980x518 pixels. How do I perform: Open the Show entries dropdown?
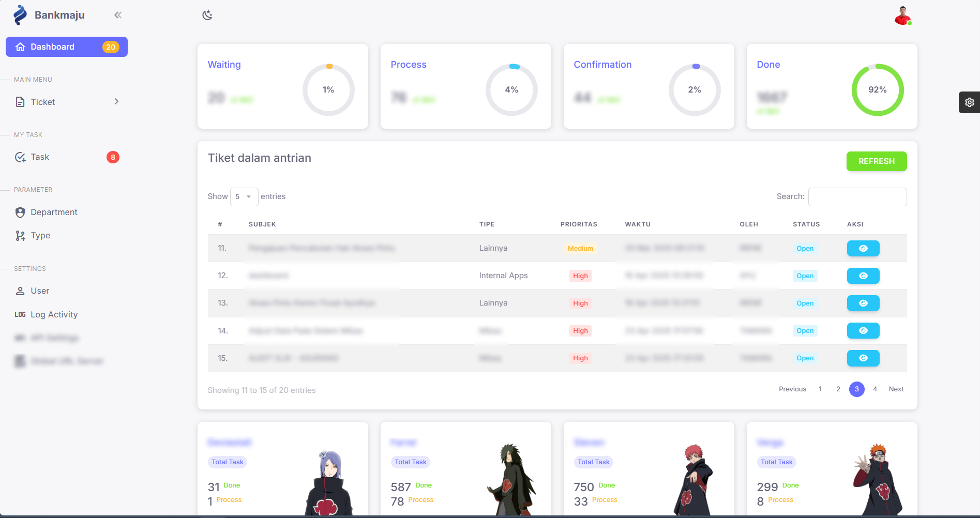[244, 197]
